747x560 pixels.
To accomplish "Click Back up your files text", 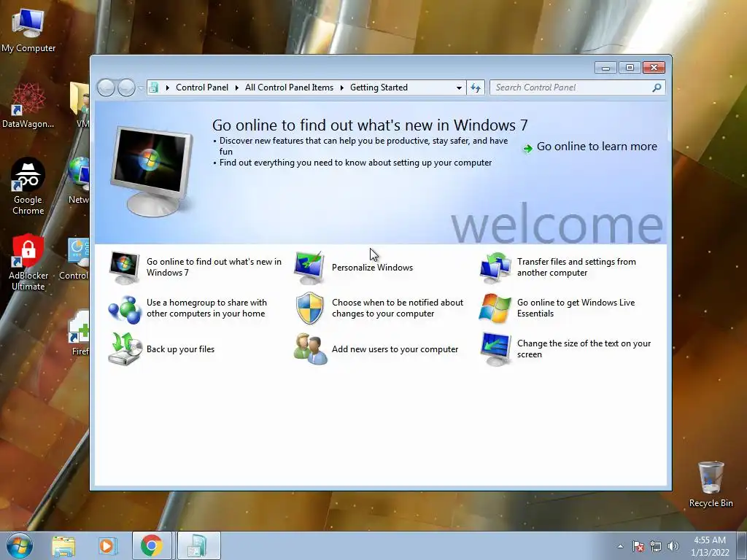I will pyautogui.click(x=181, y=349).
